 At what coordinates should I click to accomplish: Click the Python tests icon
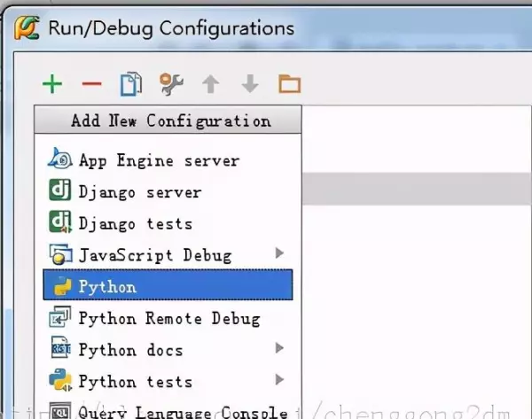pos(60,380)
